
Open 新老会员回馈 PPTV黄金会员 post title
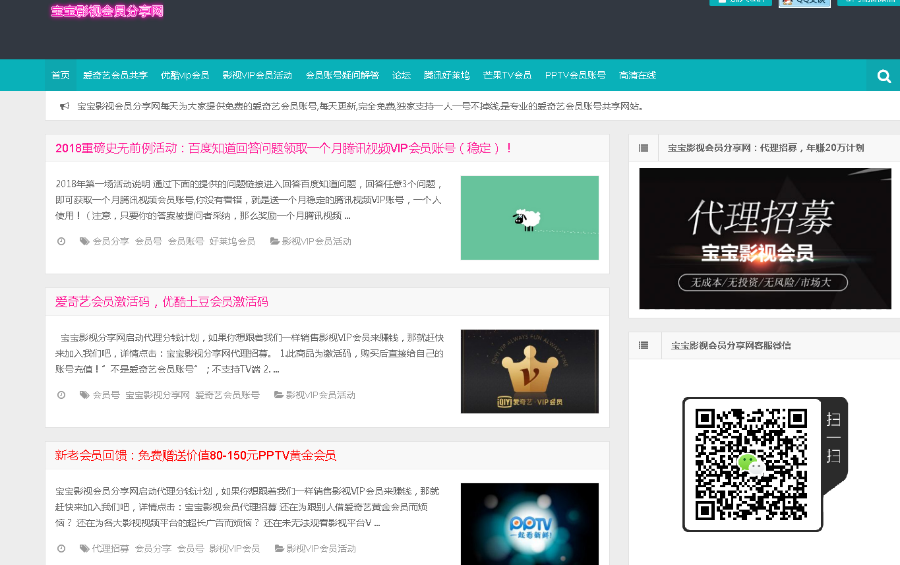[196, 456]
